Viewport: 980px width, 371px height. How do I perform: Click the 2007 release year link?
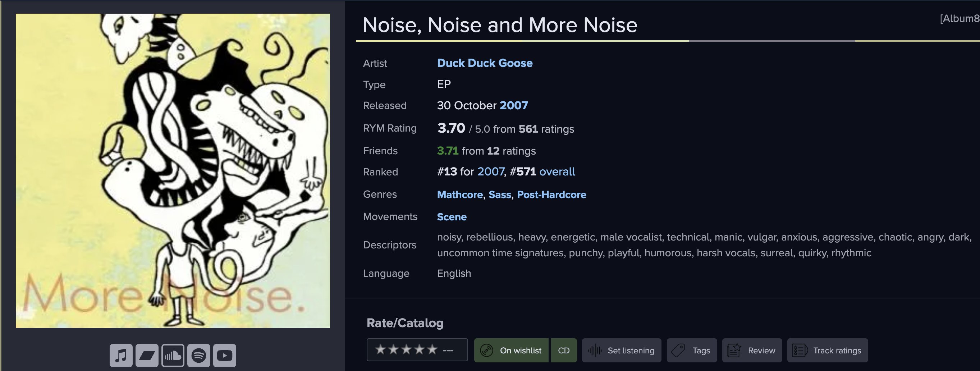(514, 105)
